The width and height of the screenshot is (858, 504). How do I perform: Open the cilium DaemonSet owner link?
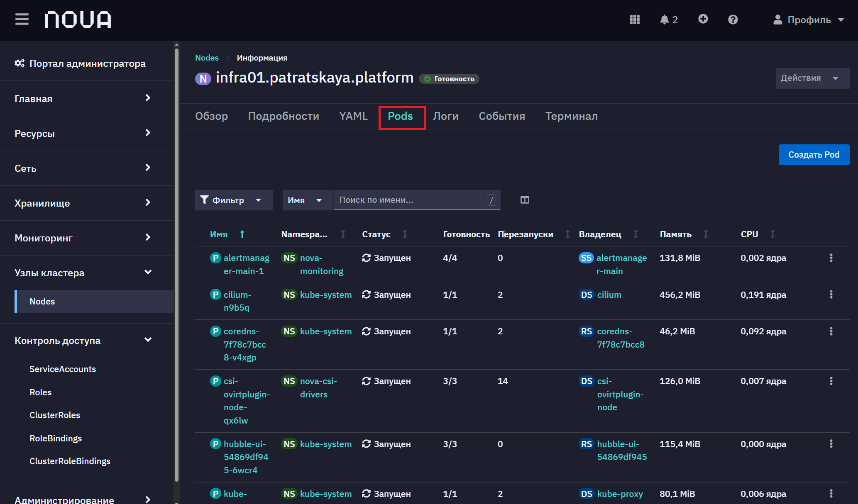coord(609,295)
